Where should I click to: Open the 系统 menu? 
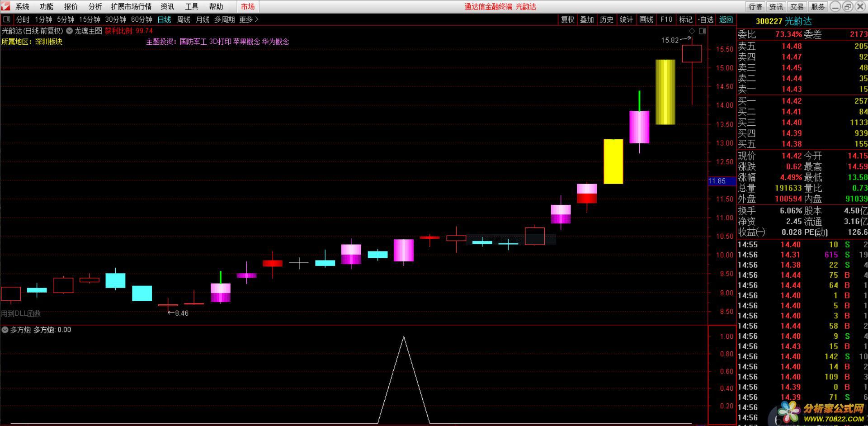click(x=22, y=6)
